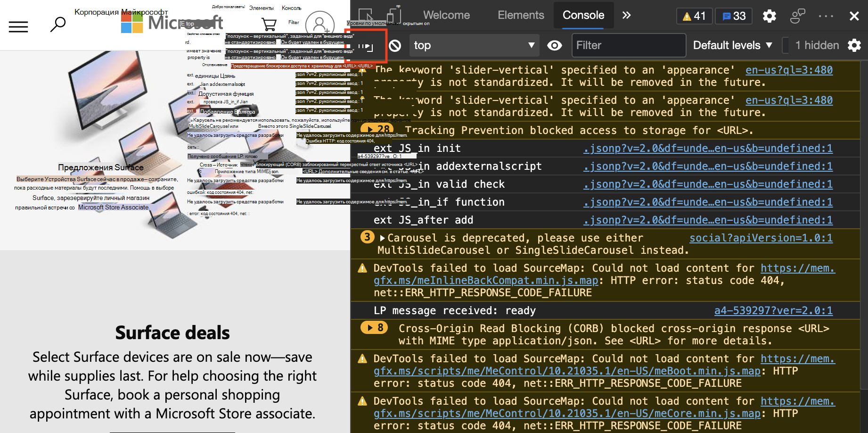868x433 pixels.
Task: Open the shopping cart icon on the webpage
Action: pyautogui.click(x=269, y=24)
